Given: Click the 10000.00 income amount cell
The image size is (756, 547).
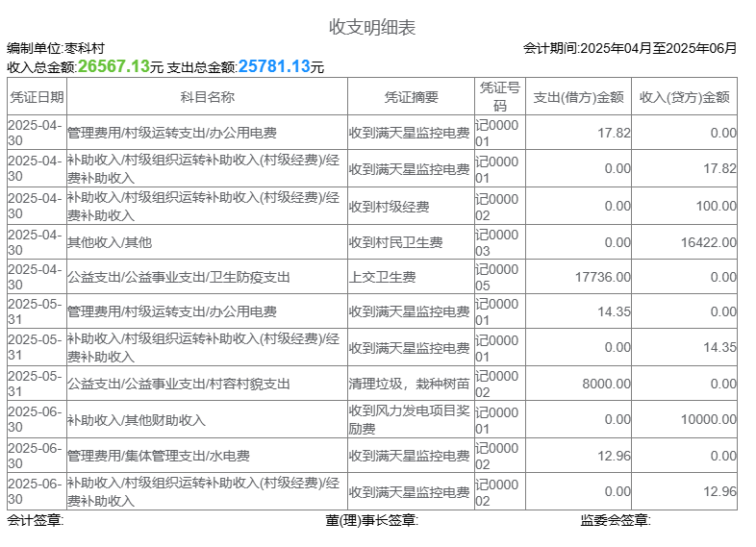Looking at the screenshot, I should click(708, 420).
